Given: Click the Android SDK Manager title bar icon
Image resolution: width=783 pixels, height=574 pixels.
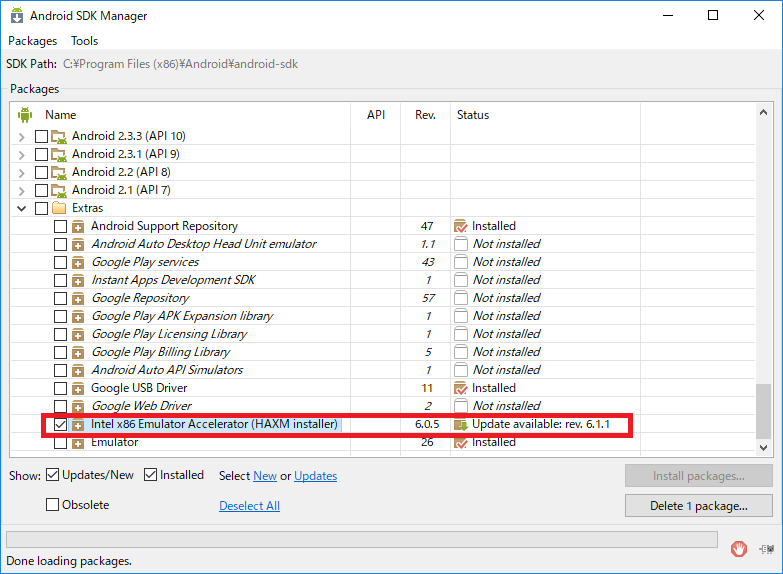Looking at the screenshot, I should point(17,15).
